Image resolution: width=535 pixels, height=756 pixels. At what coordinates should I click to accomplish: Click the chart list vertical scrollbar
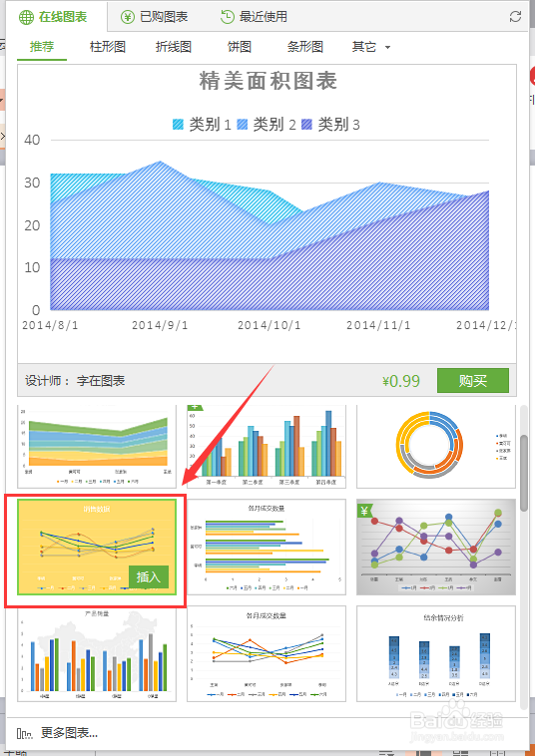tap(524, 473)
